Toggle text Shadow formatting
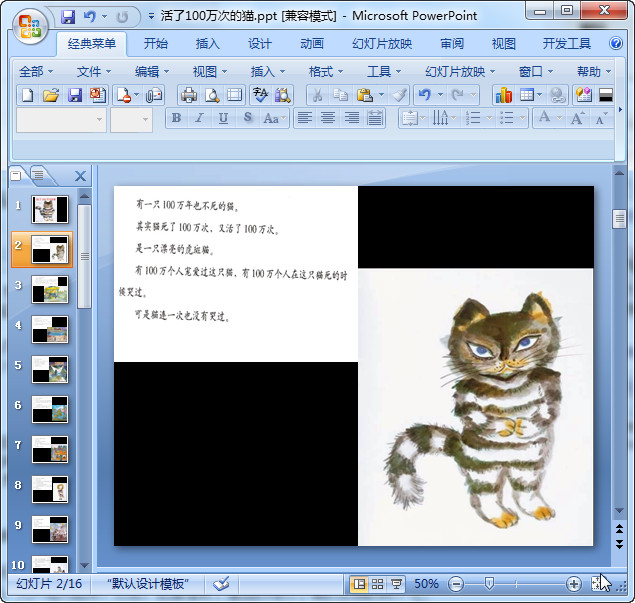 point(247,118)
